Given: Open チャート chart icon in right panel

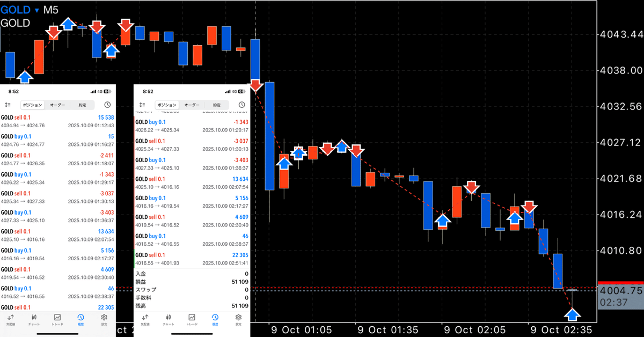Looking at the screenshot, I should 169,320.
